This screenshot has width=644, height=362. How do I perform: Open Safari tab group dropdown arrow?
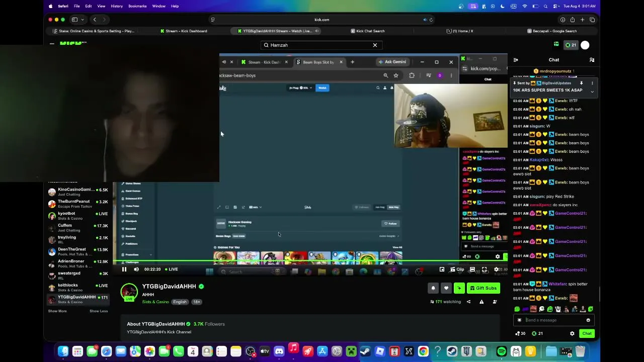pos(83,20)
